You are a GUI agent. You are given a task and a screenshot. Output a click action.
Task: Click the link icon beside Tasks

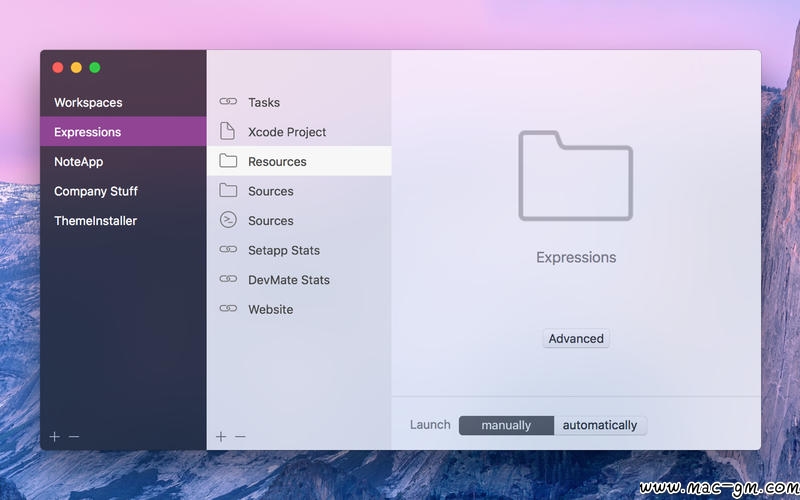pyautogui.click(x=228, y=102)
